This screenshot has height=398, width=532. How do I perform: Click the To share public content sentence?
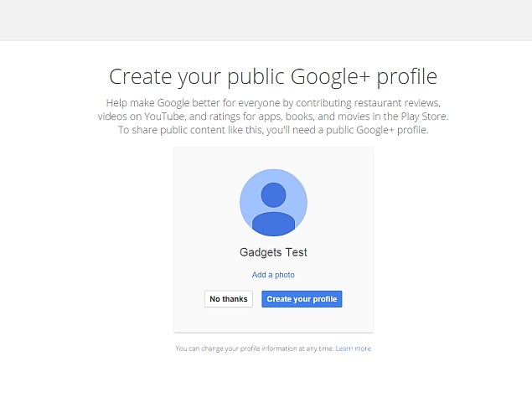273,130
